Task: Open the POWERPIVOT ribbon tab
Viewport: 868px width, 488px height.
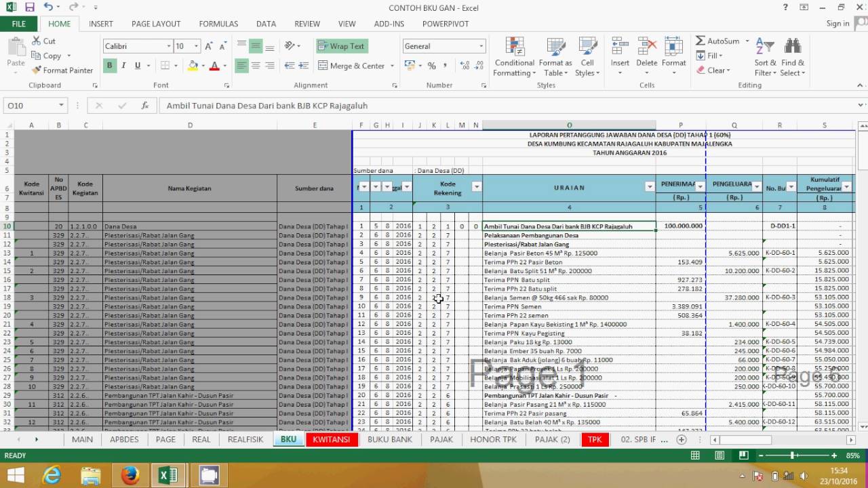Action: (446, 24)
